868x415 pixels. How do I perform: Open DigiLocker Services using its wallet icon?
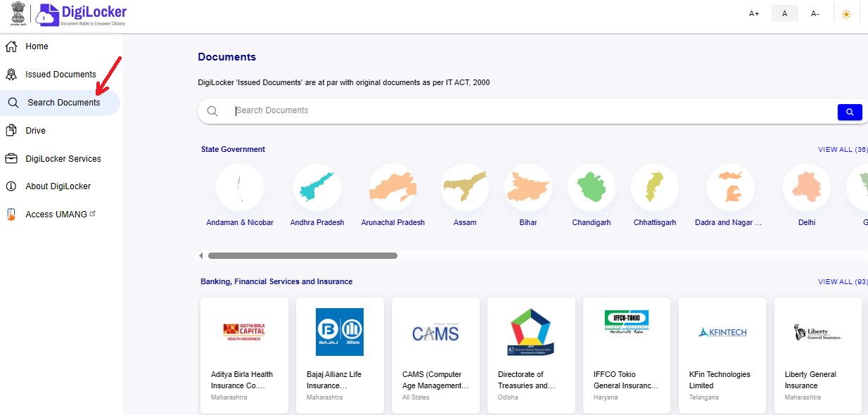click(13, 158)
